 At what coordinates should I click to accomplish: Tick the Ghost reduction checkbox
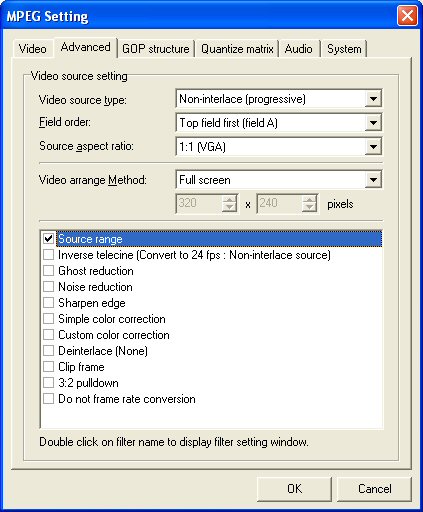(x=49, y=271)
